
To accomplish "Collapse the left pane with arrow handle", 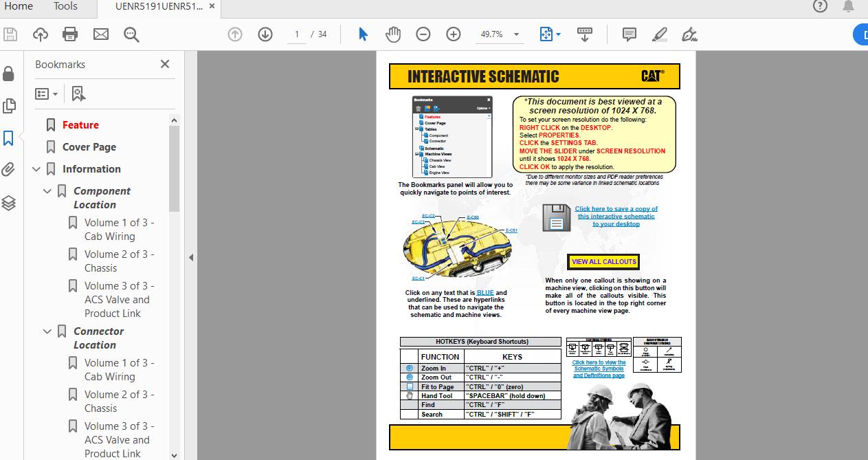I will coord(191,257).
